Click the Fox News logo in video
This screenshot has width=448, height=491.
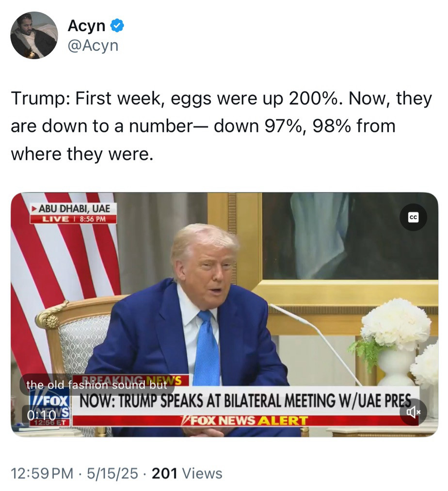[50, 406]
